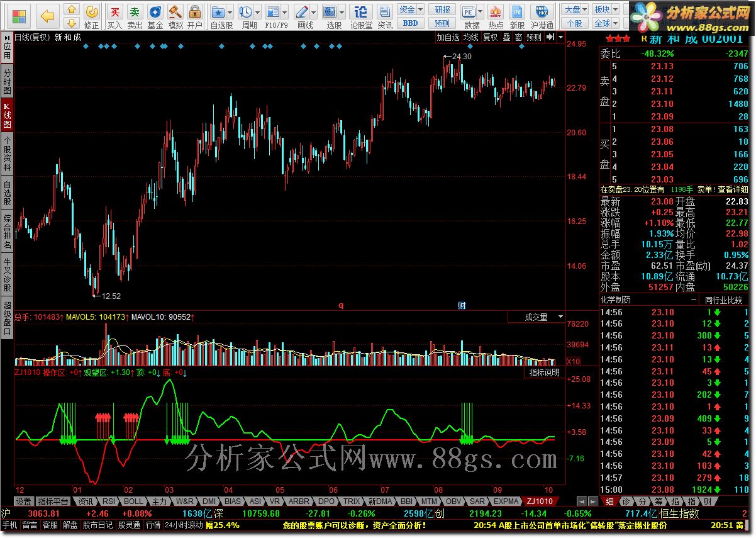Click the up arrow toolbar button

(72, 9)
